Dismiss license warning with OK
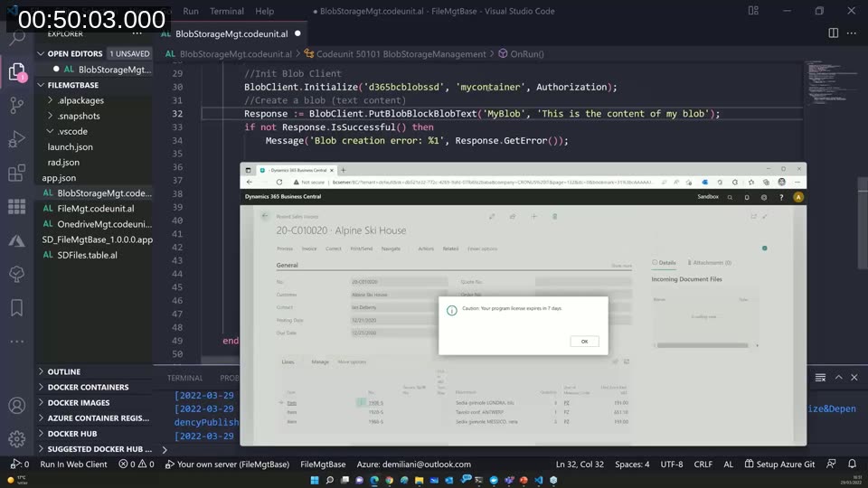868x488 pixels. point(584,342)
